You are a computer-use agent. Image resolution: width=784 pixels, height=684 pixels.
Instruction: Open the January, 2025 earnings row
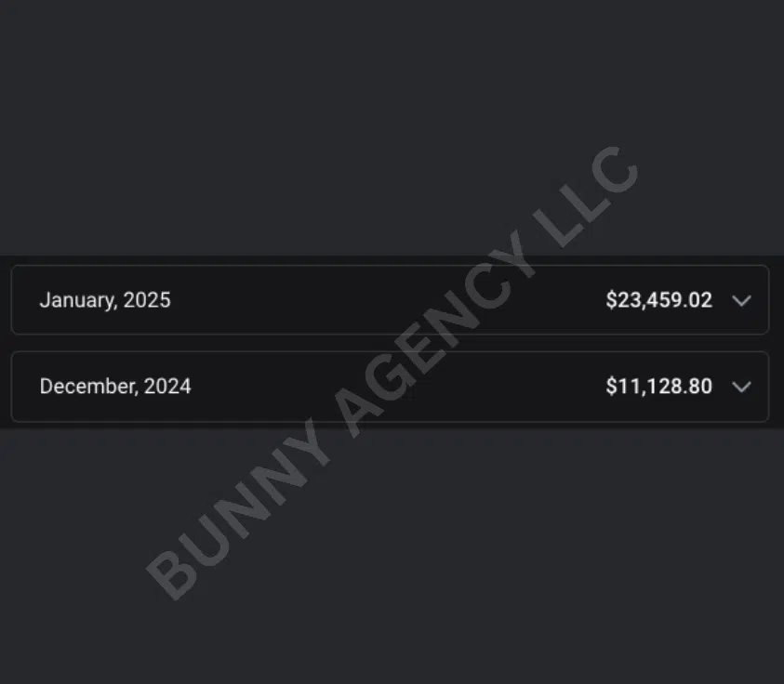[x=390, y=300]
